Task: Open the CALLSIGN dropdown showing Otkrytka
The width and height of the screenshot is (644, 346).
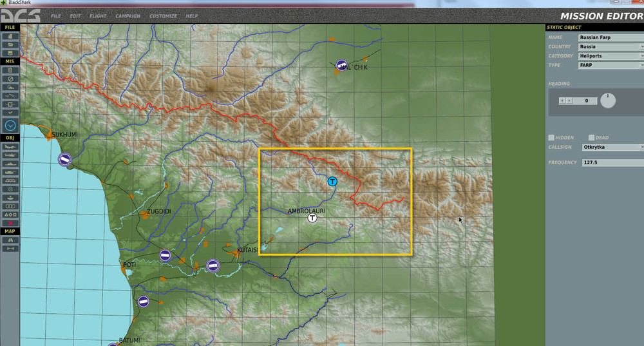Action: [613, 147]
